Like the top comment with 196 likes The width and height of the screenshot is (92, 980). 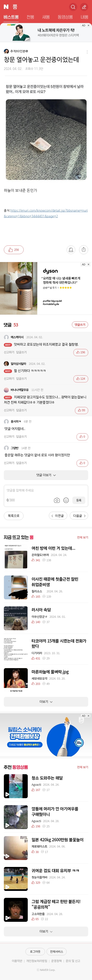coord(81,352)
